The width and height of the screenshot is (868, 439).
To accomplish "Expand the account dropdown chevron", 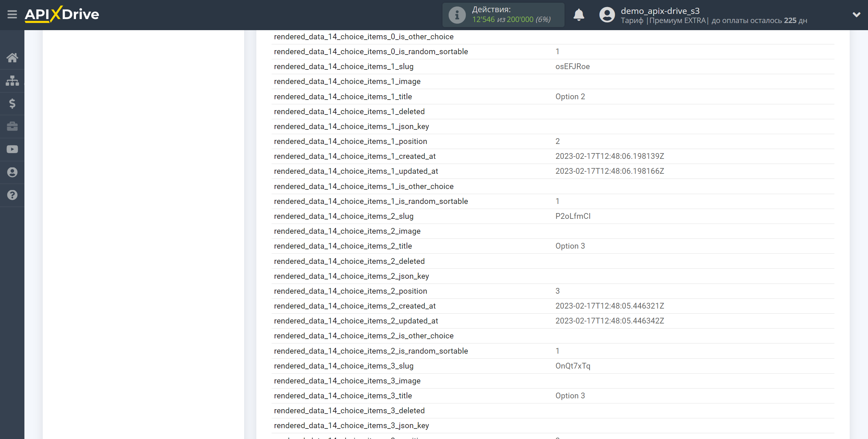I will click(856, 15).
